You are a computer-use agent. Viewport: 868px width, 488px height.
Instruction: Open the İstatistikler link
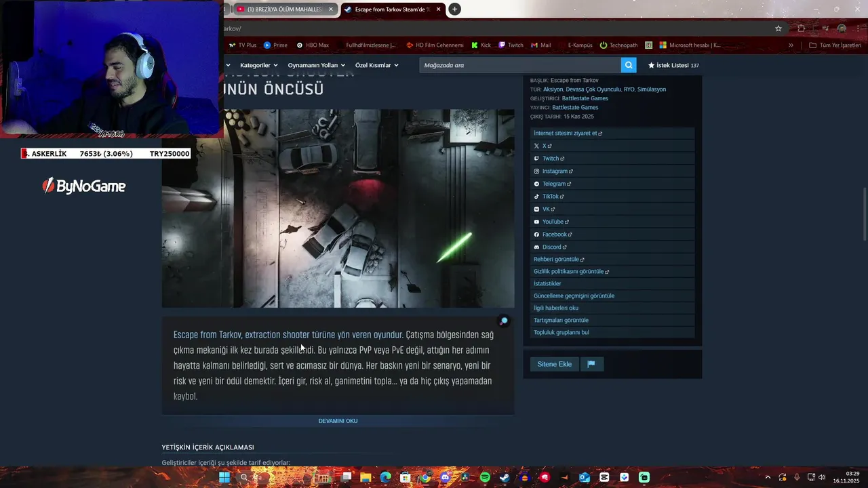click(612, 284)
